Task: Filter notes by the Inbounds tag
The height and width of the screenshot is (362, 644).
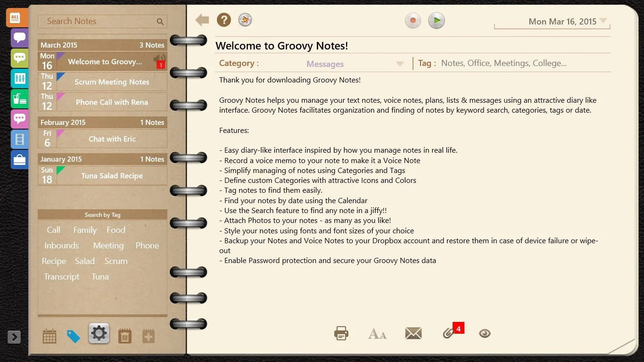Action: (x=62, y=246)
